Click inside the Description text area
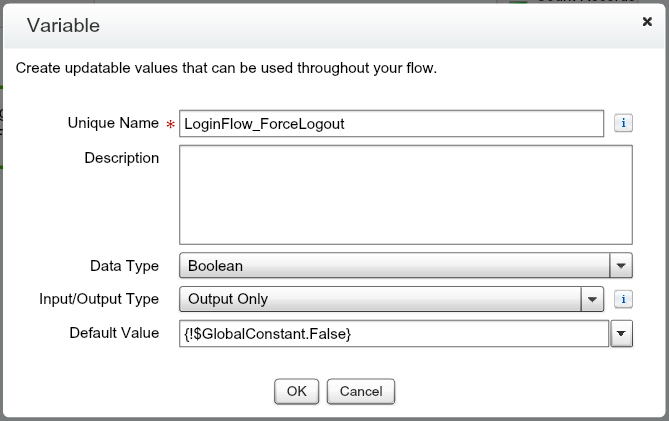The image size is (669, 421). 405,195
